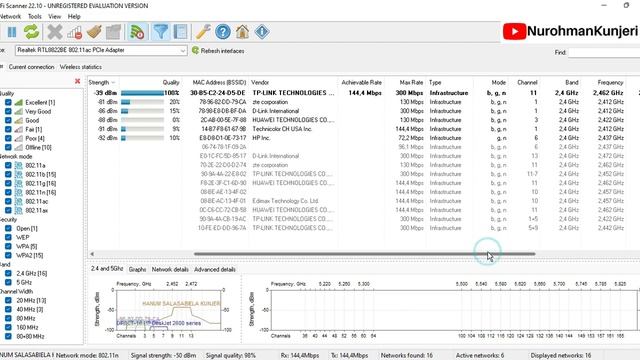Click the 802.11ac network mode icon
The height and width of the screenshot is (360, 640).
click(x=19, y=201)
